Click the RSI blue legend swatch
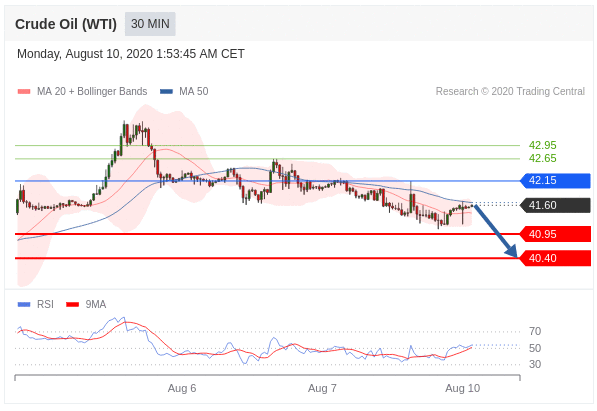This screenshot has height=411, width=597. [24, 304]
